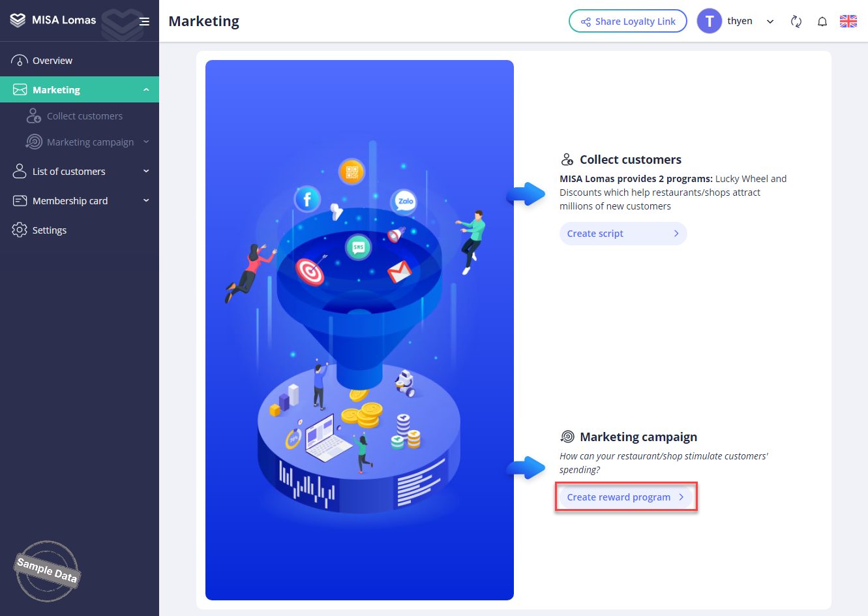868x616 pixels.
Task: Click the thyen user avatar
Action: [709, 21]
